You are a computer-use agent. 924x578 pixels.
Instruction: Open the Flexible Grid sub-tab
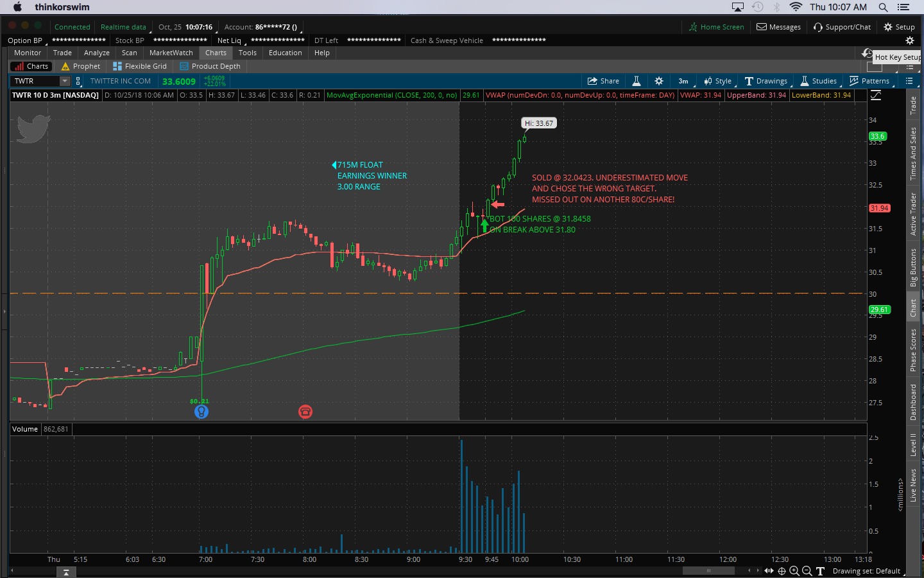click(140, 66)
